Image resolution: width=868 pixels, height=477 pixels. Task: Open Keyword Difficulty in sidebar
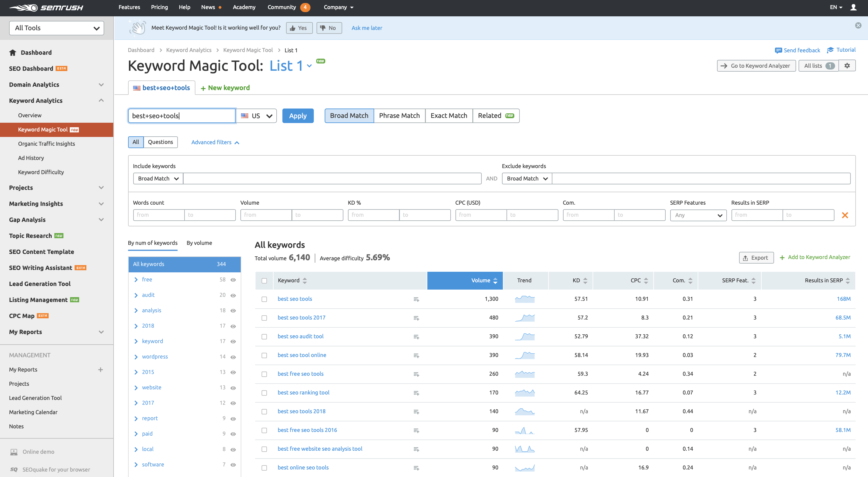coord(41,172)
